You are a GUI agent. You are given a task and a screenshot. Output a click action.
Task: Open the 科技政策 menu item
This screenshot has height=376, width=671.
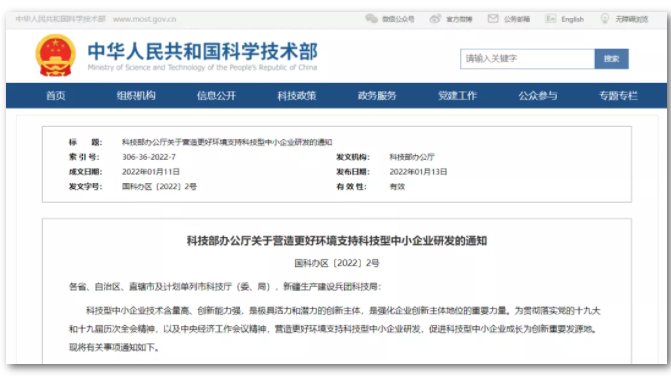tap(297, 95)
